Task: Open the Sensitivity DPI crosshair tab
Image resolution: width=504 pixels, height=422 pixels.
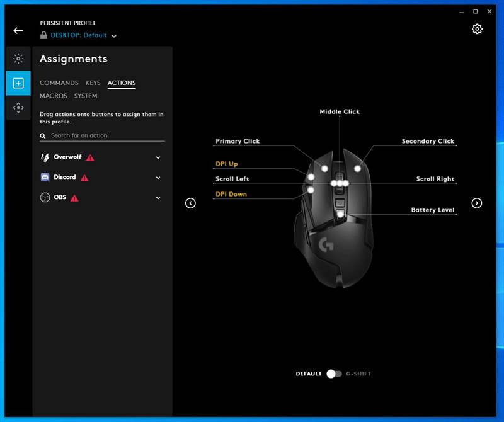Action: click(x=18, y=108)
